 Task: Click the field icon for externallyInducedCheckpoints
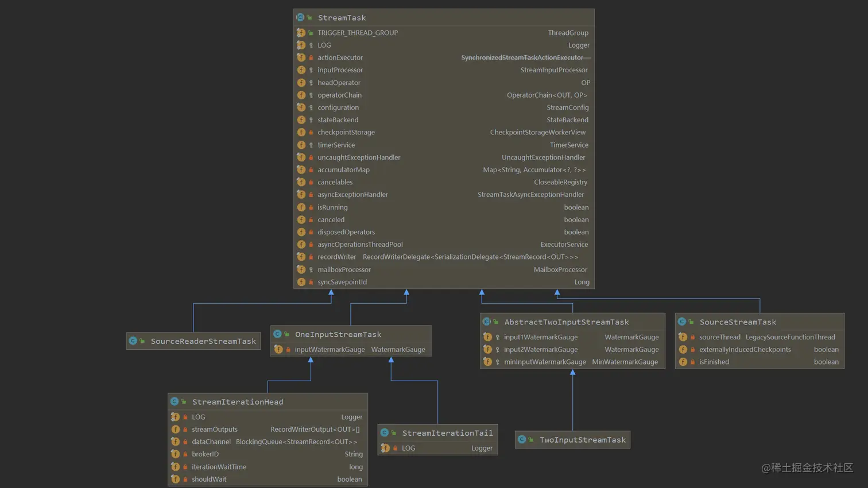pos(683,349)
